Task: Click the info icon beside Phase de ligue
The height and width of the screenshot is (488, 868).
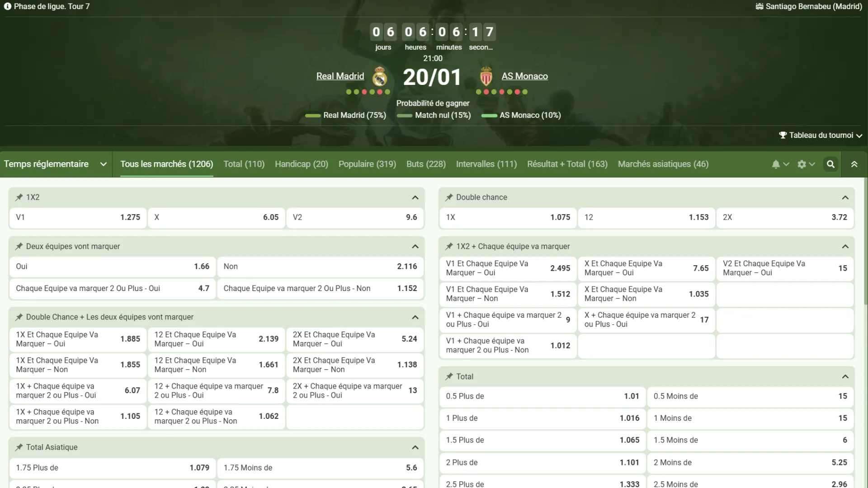Action: tap(8, 6)
